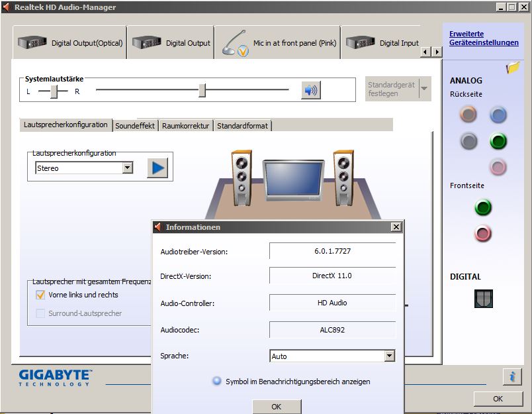Screen dimensions: 532x414
Task: Click OK in the Informationen dialog
Action: point(277,407)
